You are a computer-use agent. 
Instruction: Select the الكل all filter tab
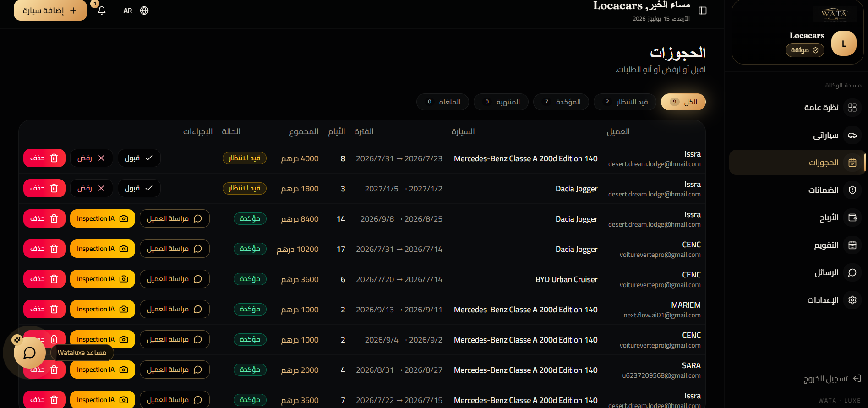tap(683, 102)
